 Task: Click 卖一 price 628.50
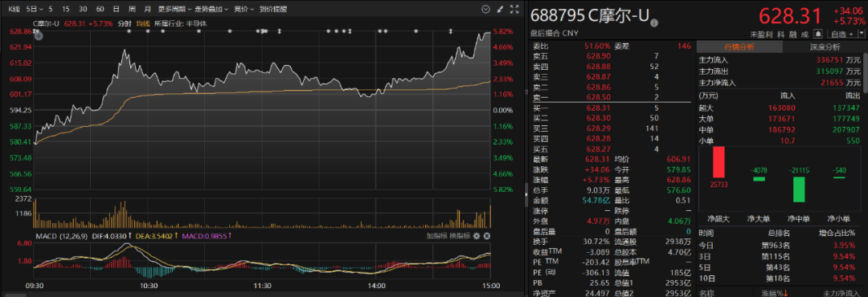599,97
